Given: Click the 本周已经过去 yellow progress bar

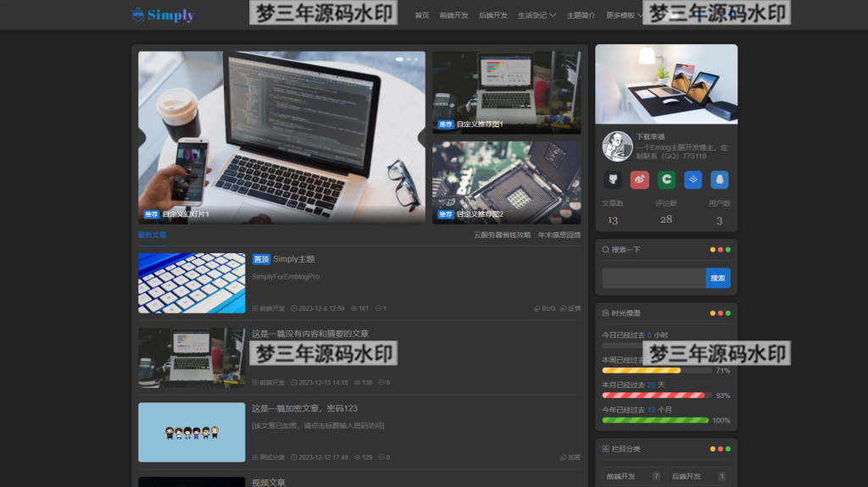Looking at the screenshot, I should [x=655, y=370].
